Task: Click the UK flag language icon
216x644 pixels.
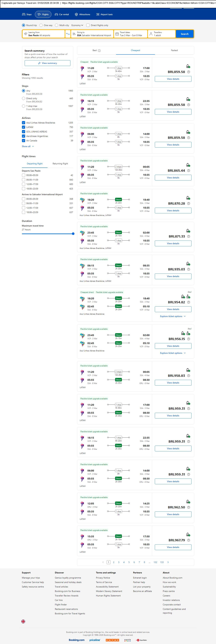Action: click(23, 621)
